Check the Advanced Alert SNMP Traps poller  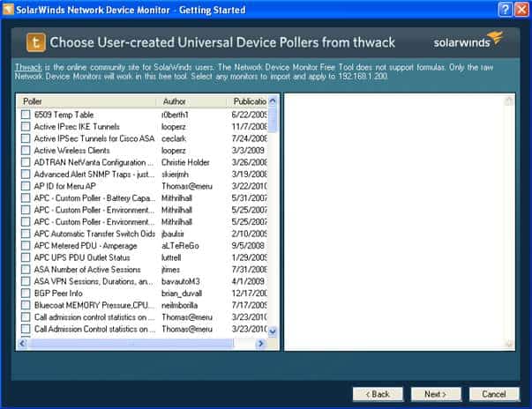pyautogui.click(x=26, y=174)
